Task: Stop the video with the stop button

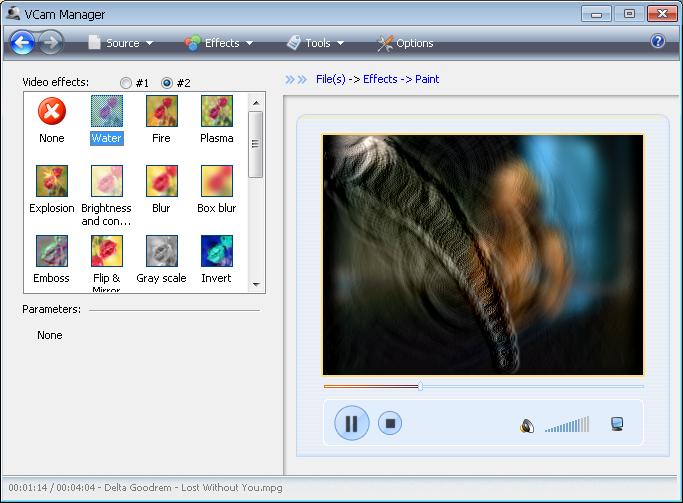Action: (391, 423)
